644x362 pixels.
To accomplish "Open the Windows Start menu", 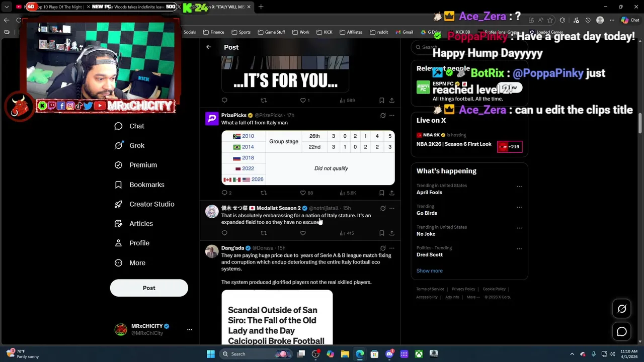I will (x=211, y=354).
